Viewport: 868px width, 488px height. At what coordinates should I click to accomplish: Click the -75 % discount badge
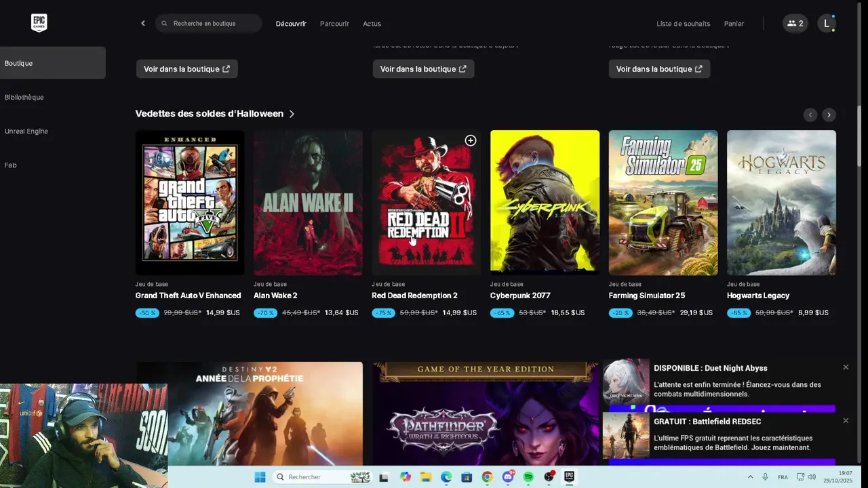tap(383, 313)
